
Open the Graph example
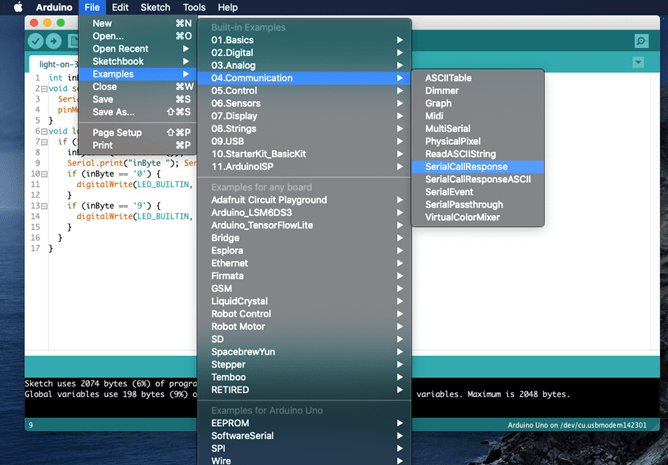pyautogui.click(x=478, y=103)
